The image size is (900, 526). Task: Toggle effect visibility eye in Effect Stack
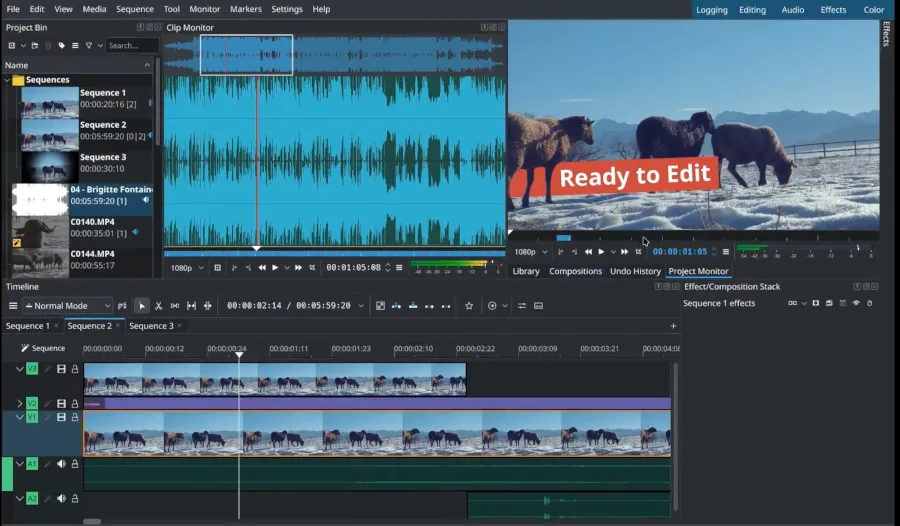point(856,303)
